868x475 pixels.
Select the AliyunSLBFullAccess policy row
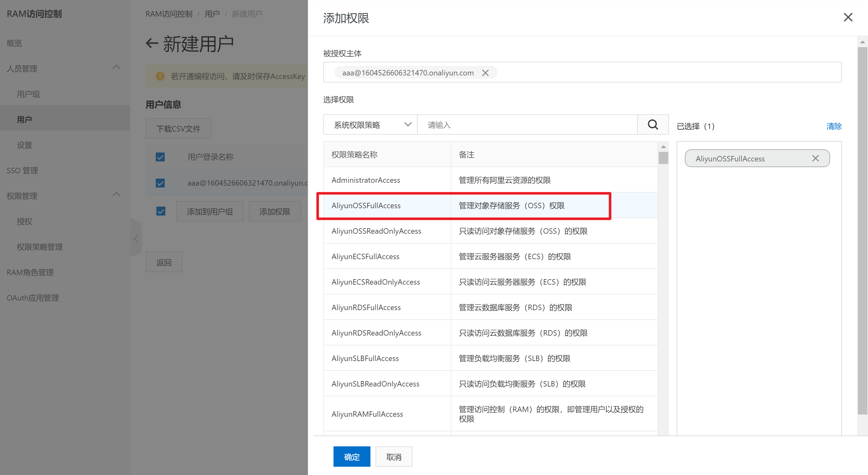point(490,358)
